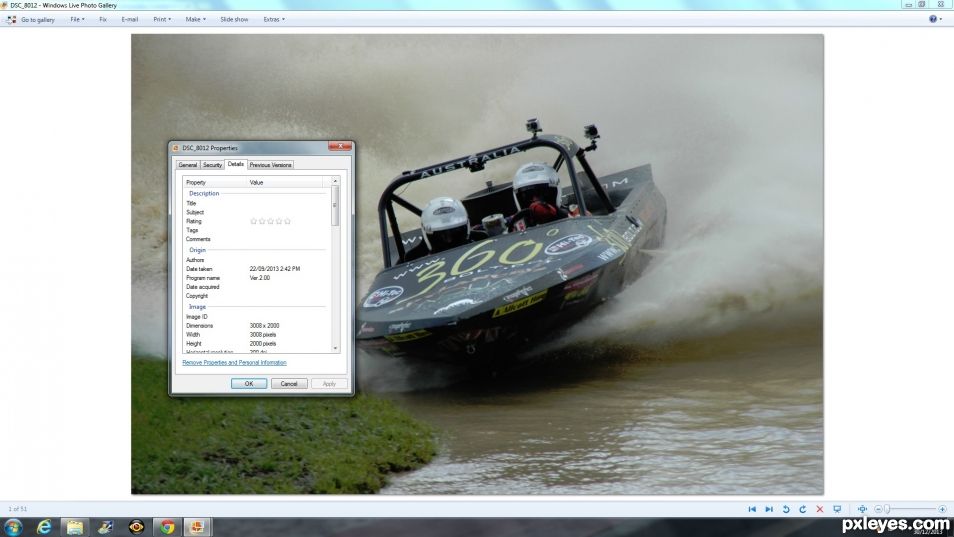The height and width of the screenshot is (537, 954).
Task: Open the Make dropdown menu
Action: pos(195,19)
